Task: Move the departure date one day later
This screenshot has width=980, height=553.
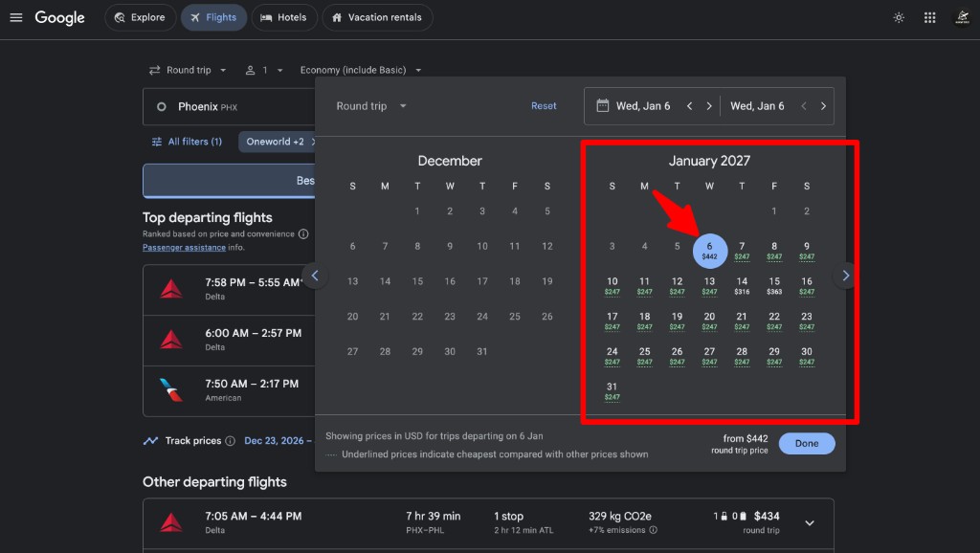Action: [x=709, y=106]
